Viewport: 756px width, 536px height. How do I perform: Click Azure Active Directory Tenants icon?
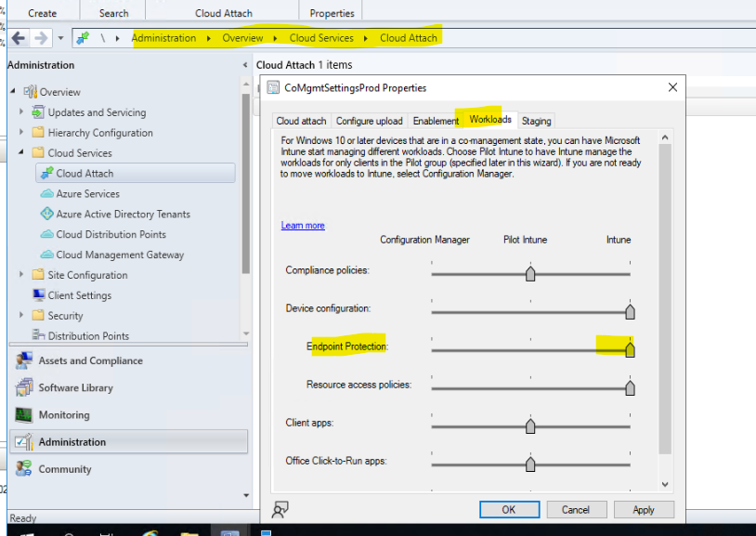(46, 214)
